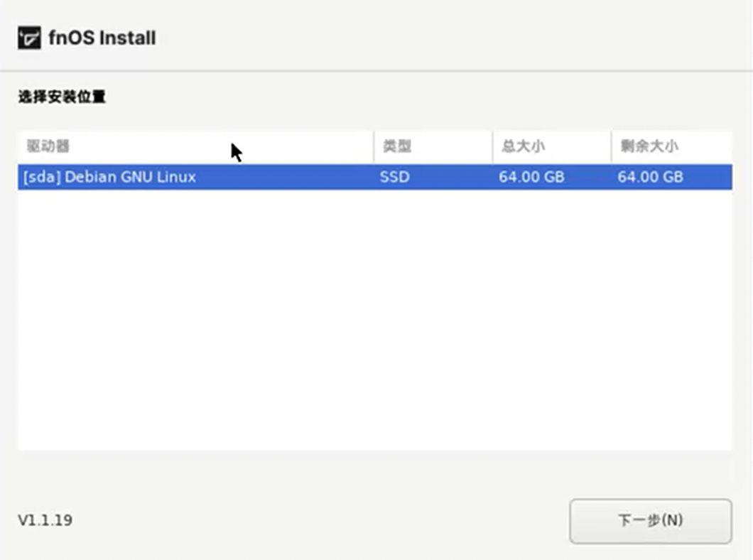Click the 64.00 GB remaining size cell
753x560 pixels.
650,177
